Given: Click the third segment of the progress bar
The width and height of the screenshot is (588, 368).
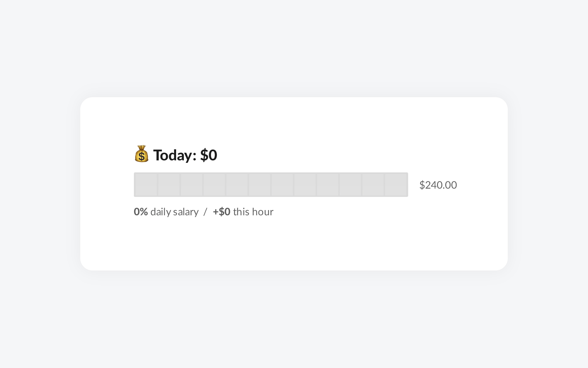Looking at the screenshot, I should coord(191,185).
